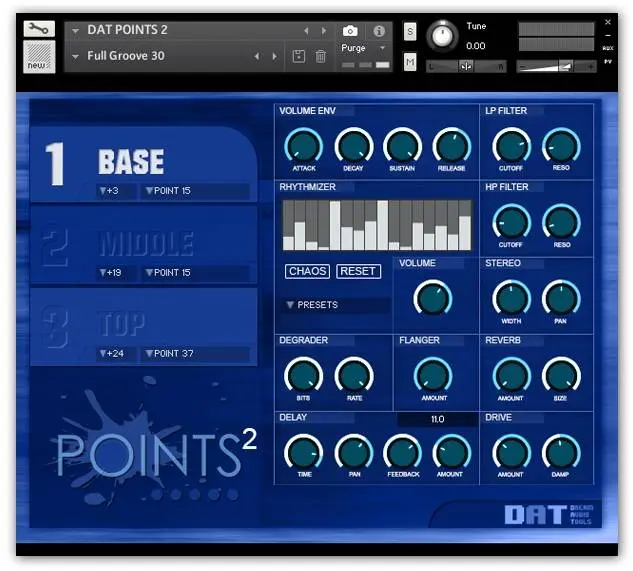633x571 pixels.
Task: Click the plus button beside volume slider
Action: coord(591,66)
